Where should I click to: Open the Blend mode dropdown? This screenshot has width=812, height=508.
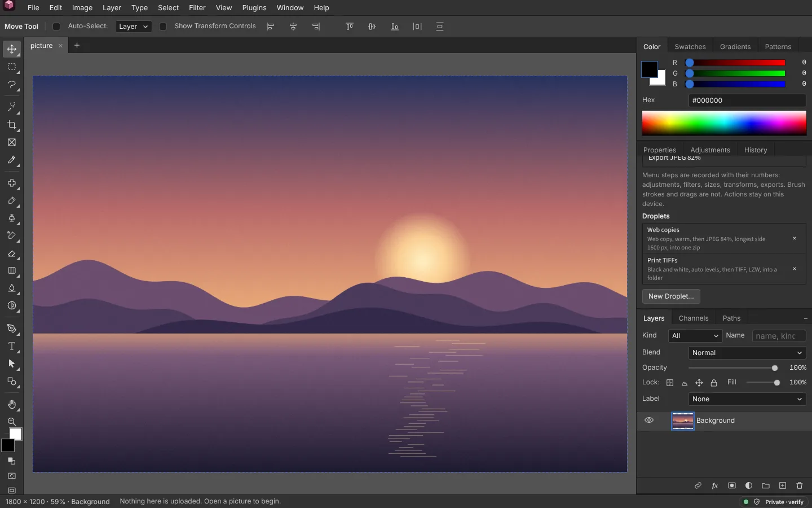747,353
